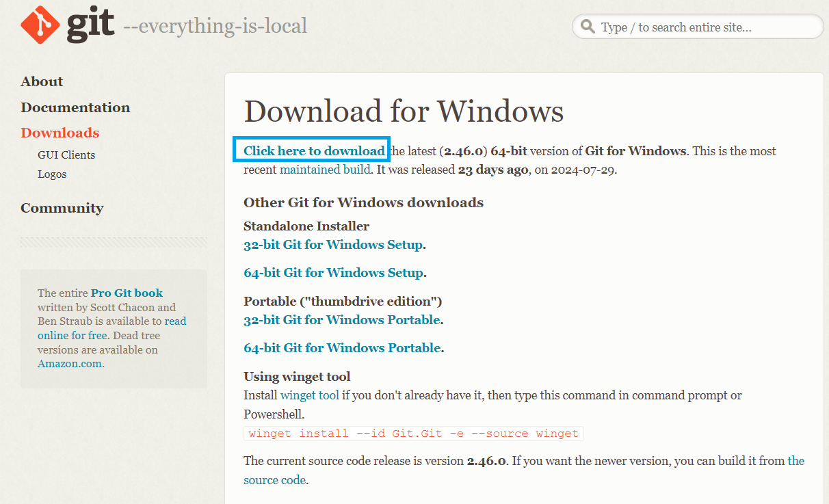The height and width of the screenshot is (504, 829).
Task: Download 32-bit Git for Windows Portable
Action: [x=342, y=319]
